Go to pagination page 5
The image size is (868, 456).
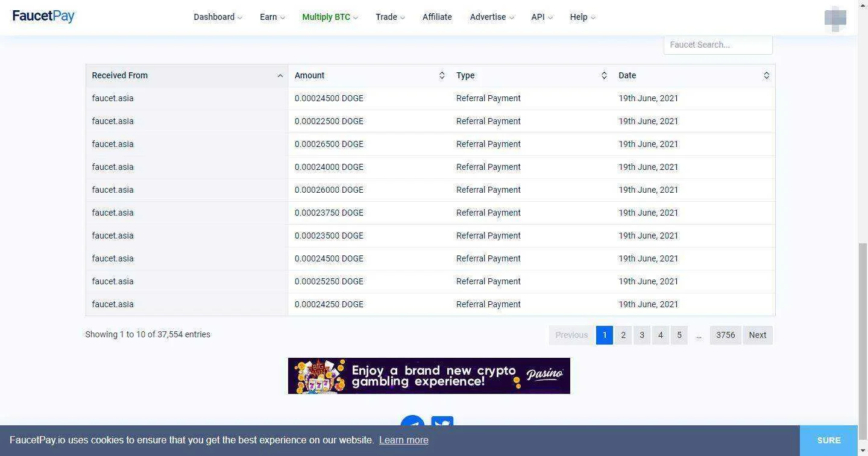pos(679,335)
